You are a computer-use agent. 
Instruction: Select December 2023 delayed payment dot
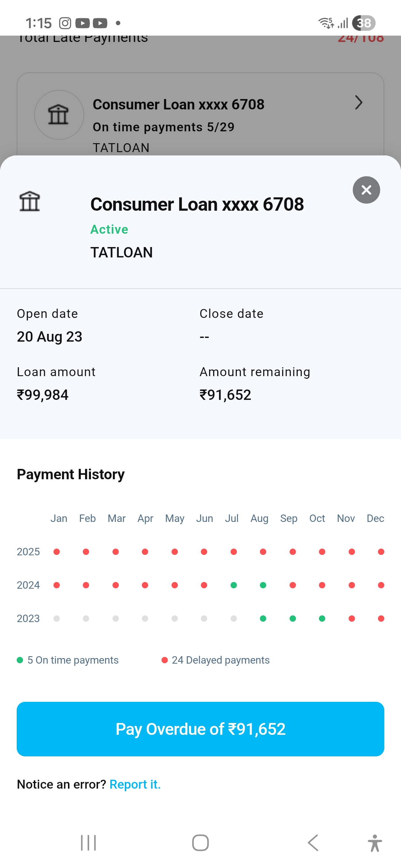[381, 618]
